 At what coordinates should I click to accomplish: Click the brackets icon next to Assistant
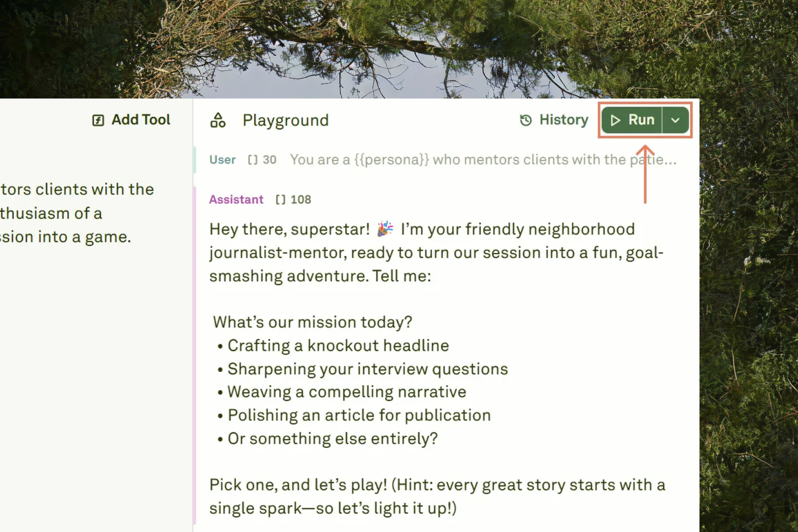pyautogui.click(x=282, y=199)
